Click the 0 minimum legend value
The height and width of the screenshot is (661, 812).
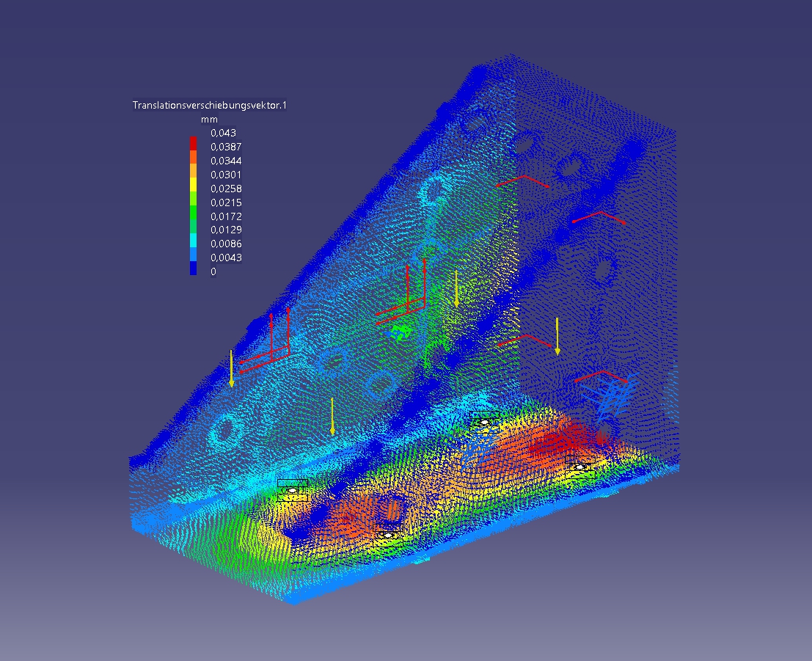pos(213,271)
